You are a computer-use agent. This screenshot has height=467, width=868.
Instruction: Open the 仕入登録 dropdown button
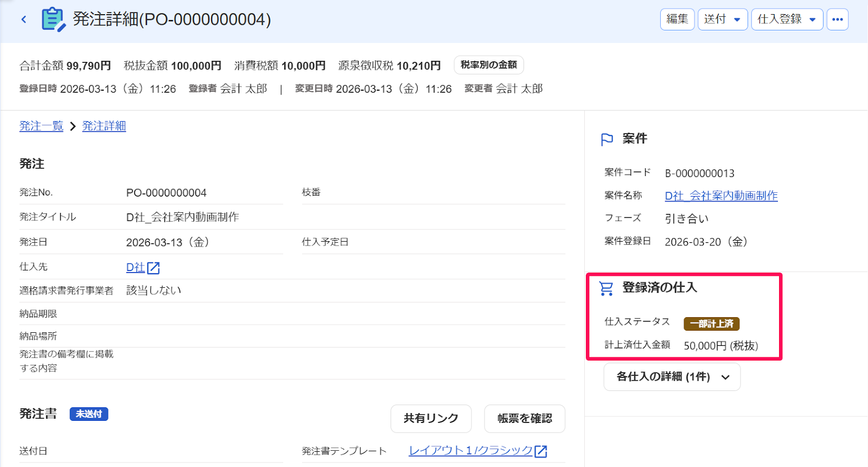click(x=787, y=20)
